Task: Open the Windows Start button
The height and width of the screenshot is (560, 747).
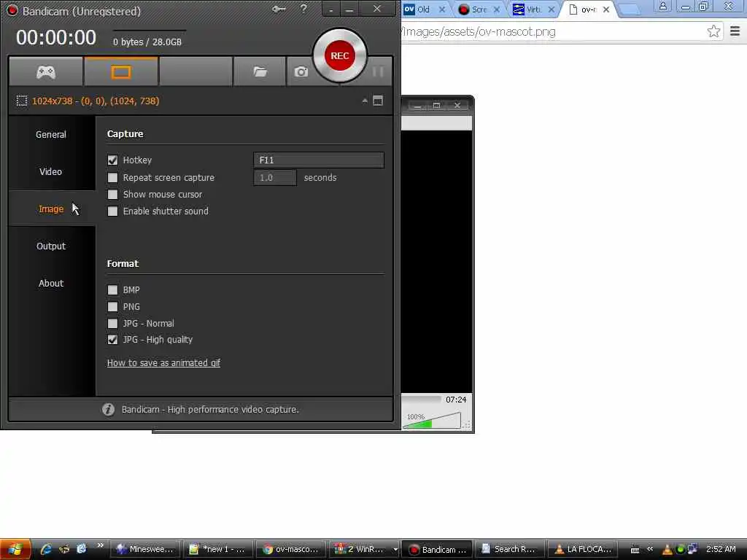Action: point(15,549)
